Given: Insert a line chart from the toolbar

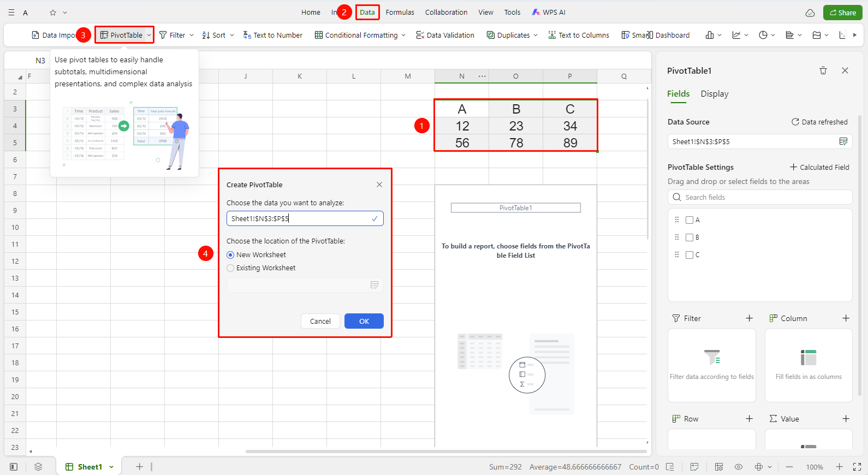Looking at the screenshot, I should 736,35.
